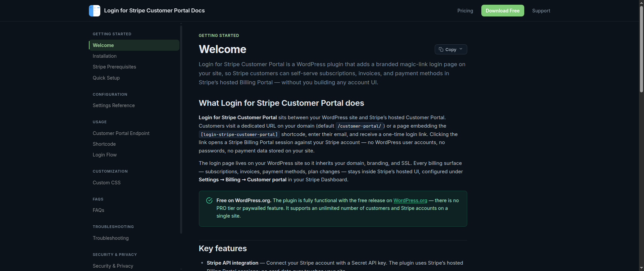Image resolution: width=644 pixels, height=271 pixels.
Task: Click the [login-stripe-customer-portal] shortcode text
Action: tap(239, 134)
